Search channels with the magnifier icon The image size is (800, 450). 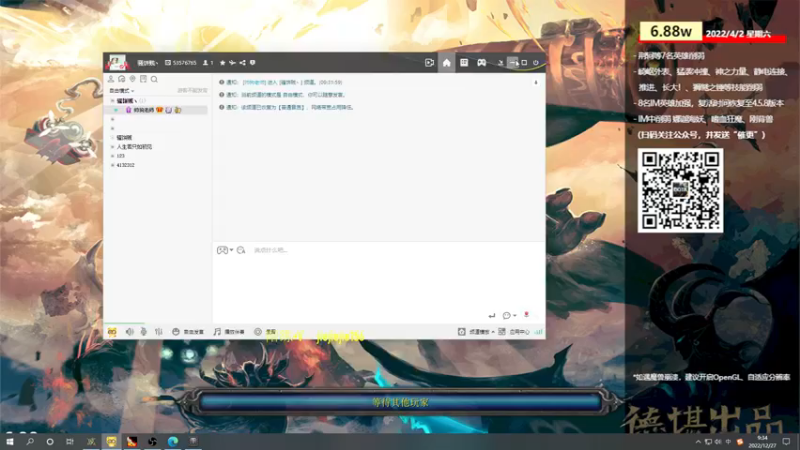(x=154, y=79)
